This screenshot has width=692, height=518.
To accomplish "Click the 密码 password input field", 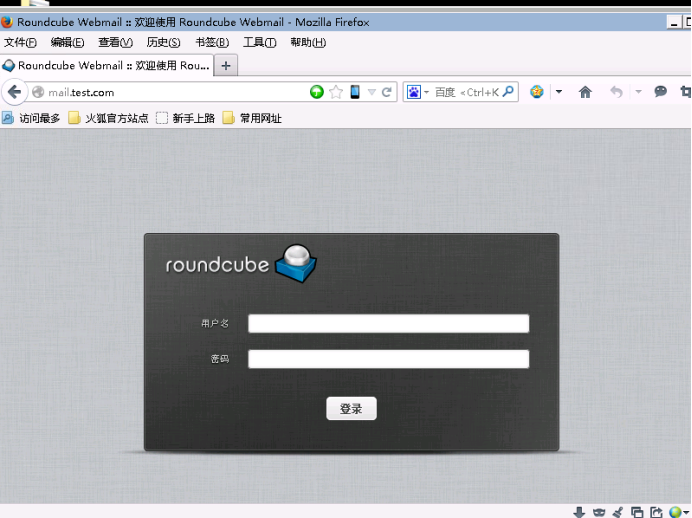I will pos(388,359).
